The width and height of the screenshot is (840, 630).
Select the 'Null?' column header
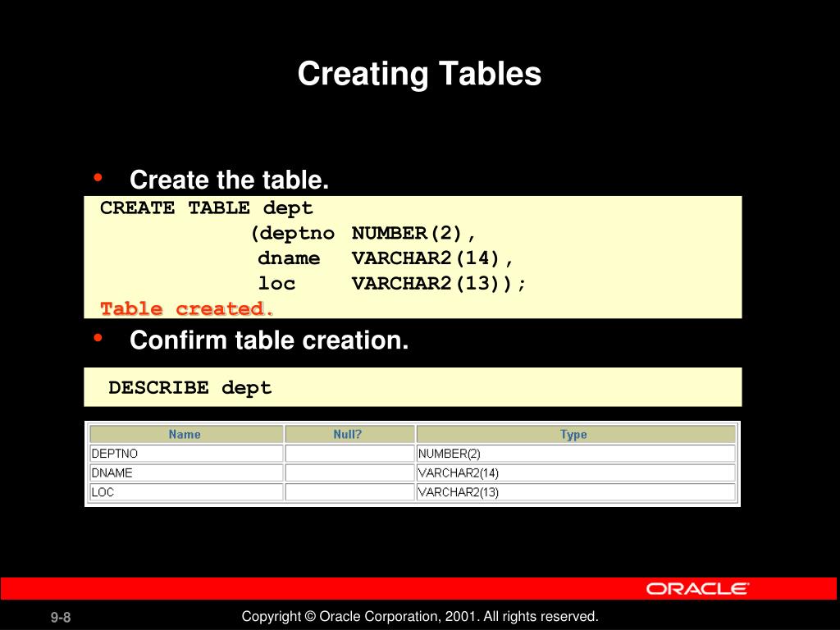[x=349, y=434]
